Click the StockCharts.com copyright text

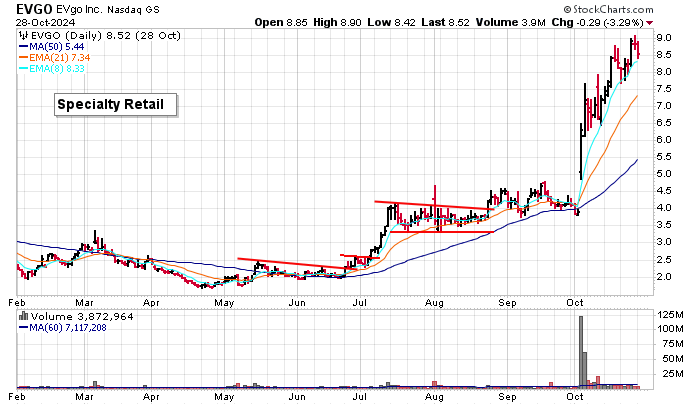(608, 9)
